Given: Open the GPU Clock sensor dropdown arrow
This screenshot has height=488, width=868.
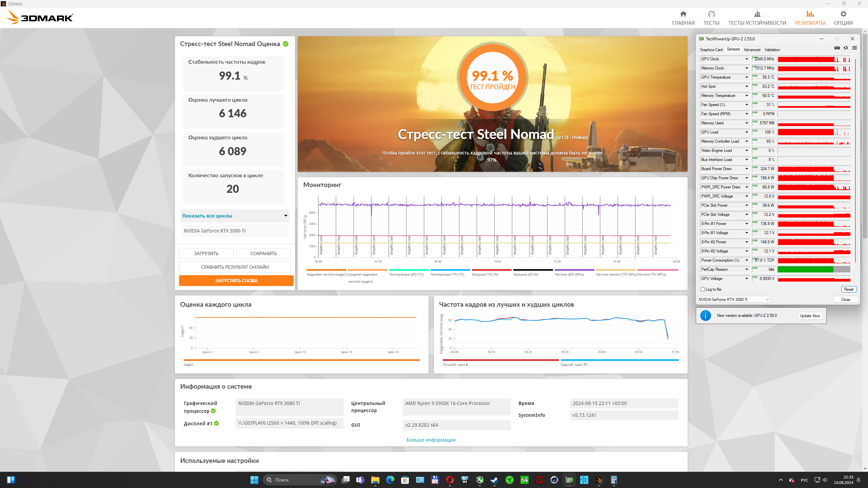Looking at the screenshot, I should pos(747,59).
